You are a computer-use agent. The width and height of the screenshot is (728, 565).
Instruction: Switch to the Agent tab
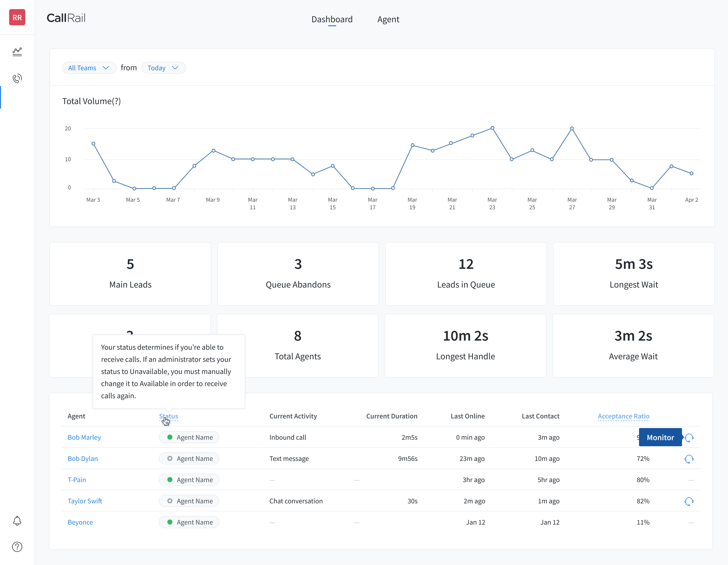[x=388, y=19]
